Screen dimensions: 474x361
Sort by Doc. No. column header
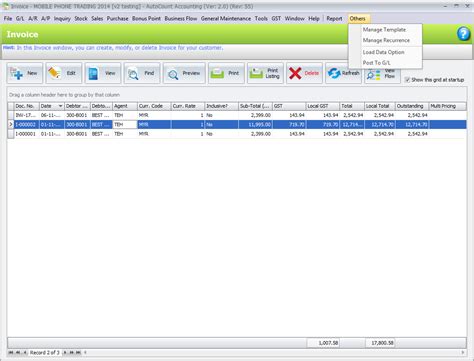click(27, 106)
